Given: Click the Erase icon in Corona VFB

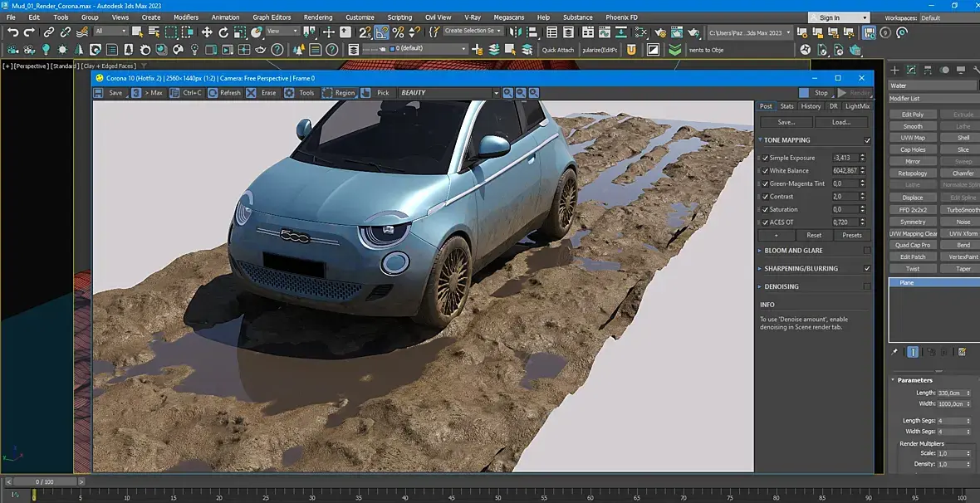Looking at the screenshot, I should (251, 93).
